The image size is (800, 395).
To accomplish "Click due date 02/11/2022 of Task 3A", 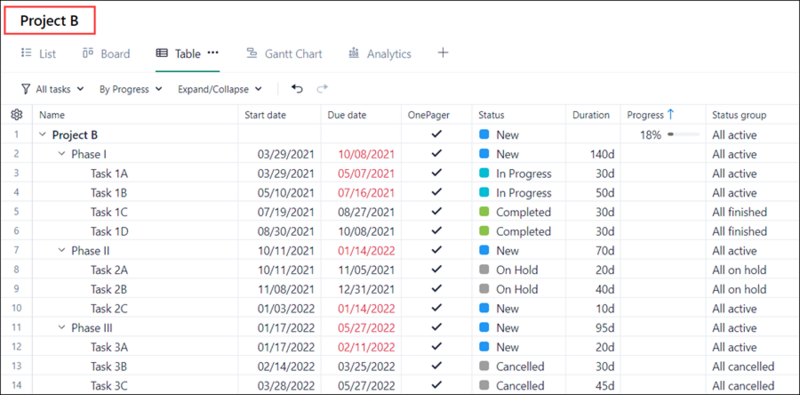I will (366, 347).
